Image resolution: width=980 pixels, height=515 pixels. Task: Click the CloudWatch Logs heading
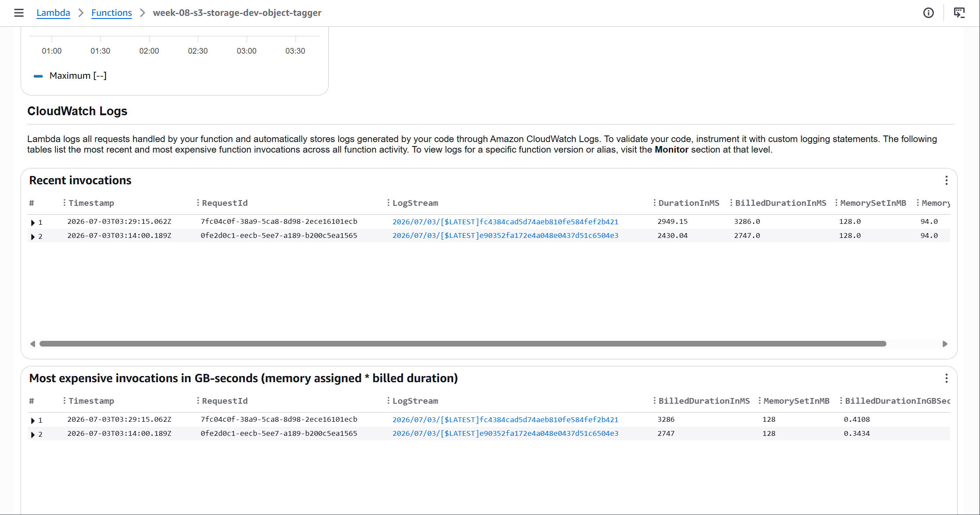point(77,111)
